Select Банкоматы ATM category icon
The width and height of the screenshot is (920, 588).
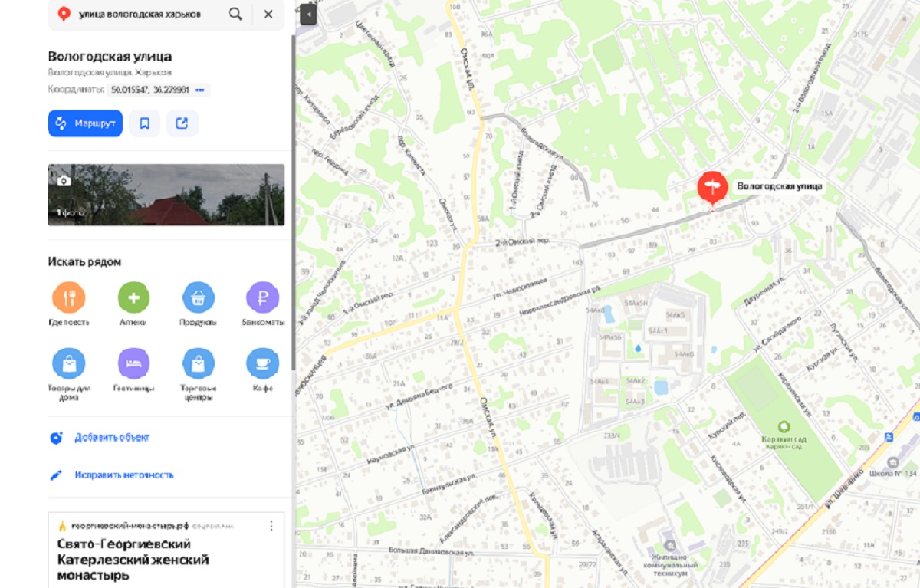[262, 297]
